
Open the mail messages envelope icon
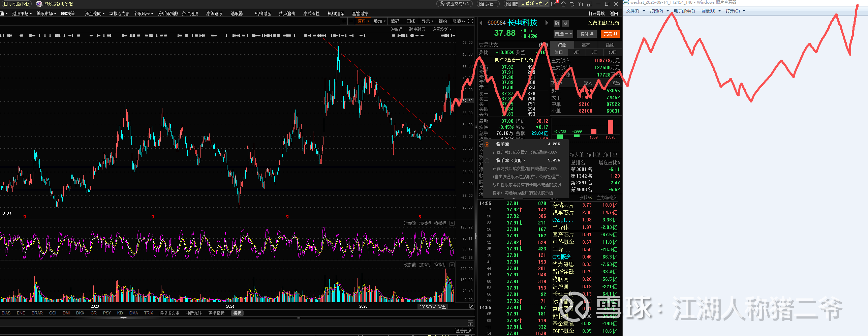click(554, 4)
